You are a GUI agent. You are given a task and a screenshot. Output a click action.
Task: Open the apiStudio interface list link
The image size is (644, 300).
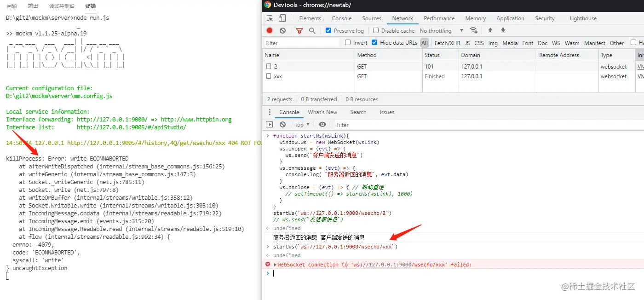[x=132, y=127]
